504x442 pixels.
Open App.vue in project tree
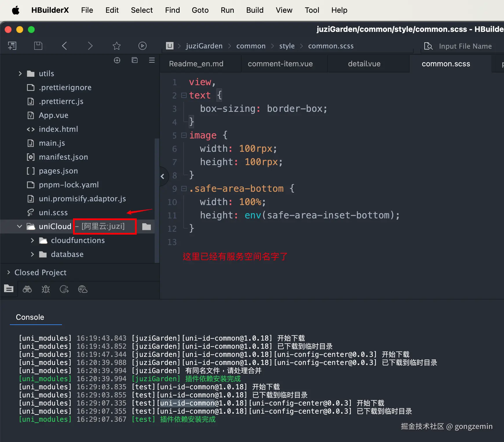54,115
